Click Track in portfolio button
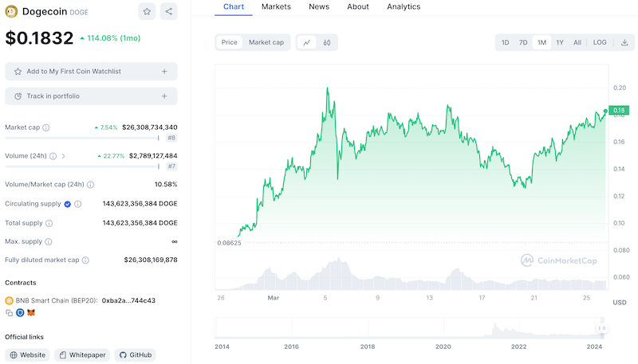 [91, 96]
